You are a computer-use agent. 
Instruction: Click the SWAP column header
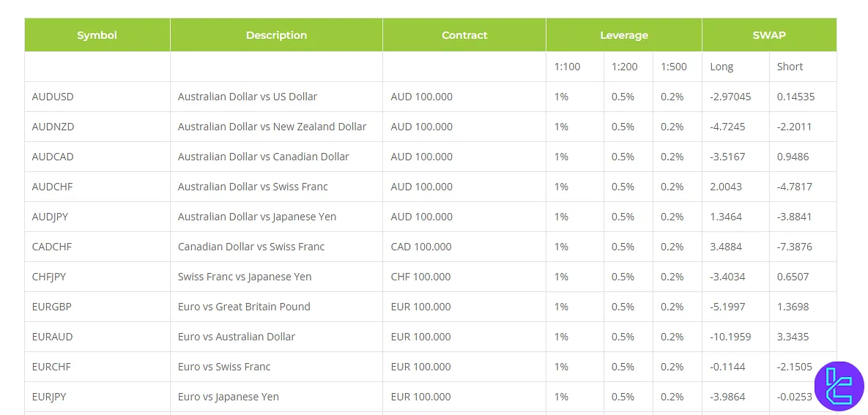click(x=769, y=35)
